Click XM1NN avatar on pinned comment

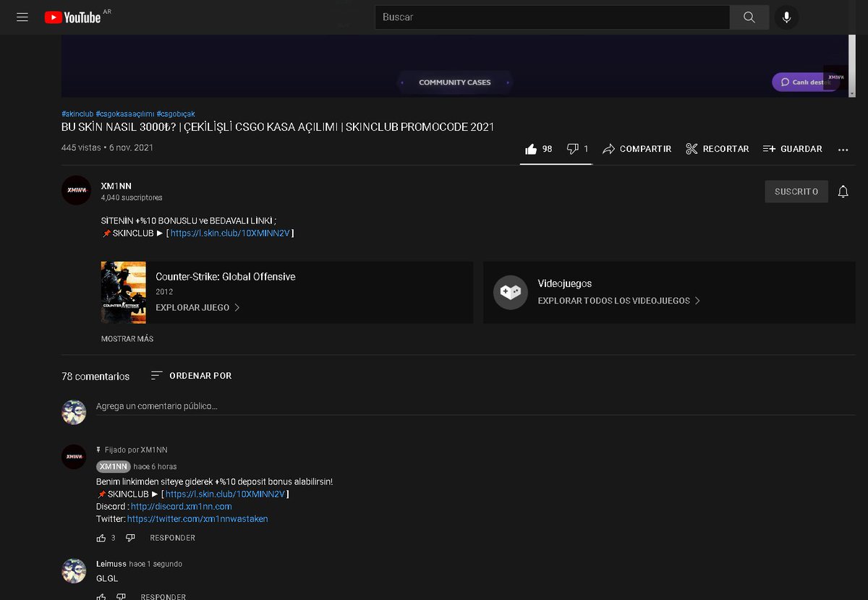(x=74, y=457)
